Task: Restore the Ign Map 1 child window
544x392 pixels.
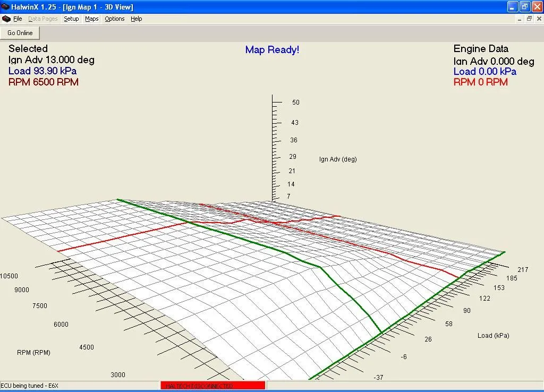Action: (x=529, y=18)
